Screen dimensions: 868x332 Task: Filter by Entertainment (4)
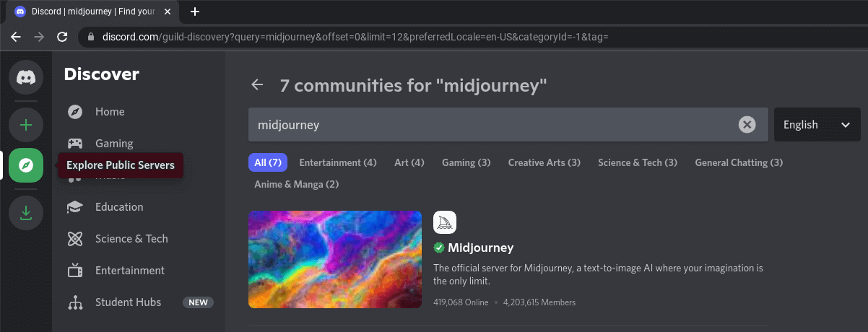(338, 162)
